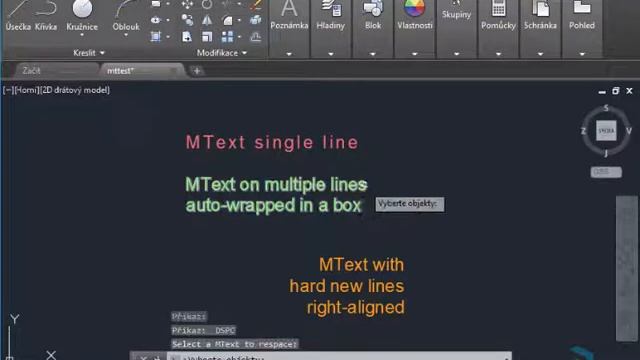Viewport: 640px width, 360px height.
Task: Activate the Trim tool icon
Action: point(227,4)
